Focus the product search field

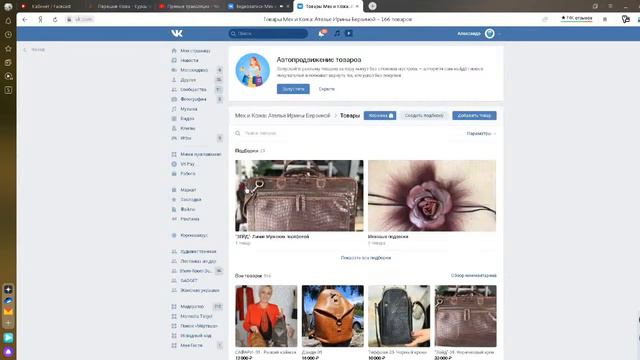[347, 133]
